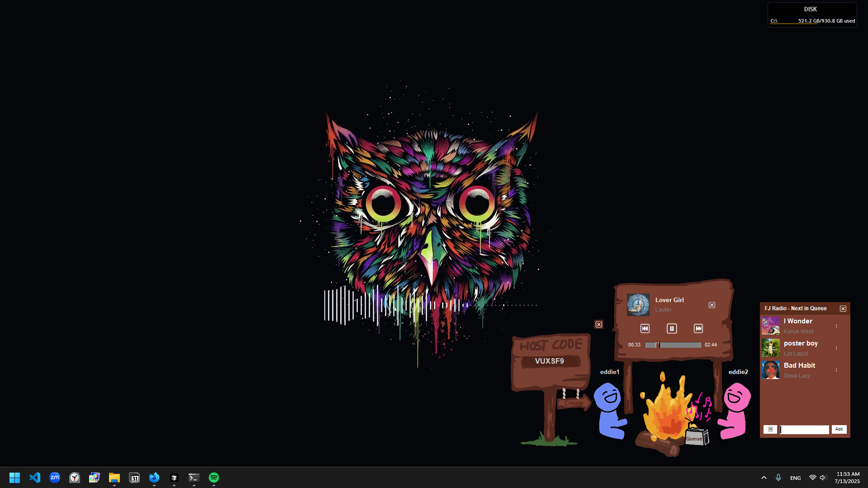Open File Explorer from the taskbar
The height and width of the screenshot is (488, 868).
(114, 478)
